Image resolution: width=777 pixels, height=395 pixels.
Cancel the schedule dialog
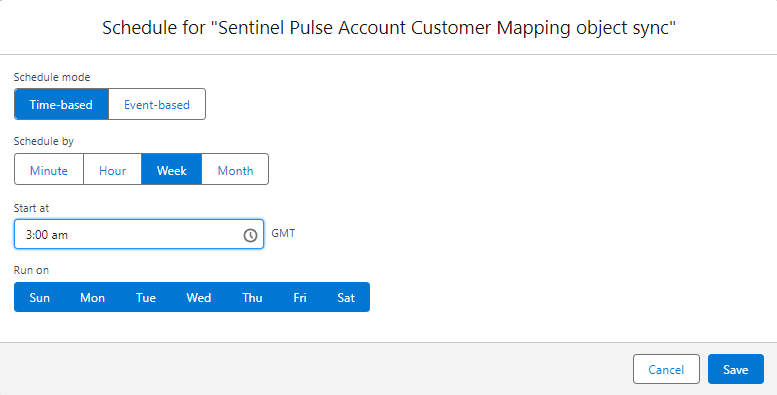[666, 369]
